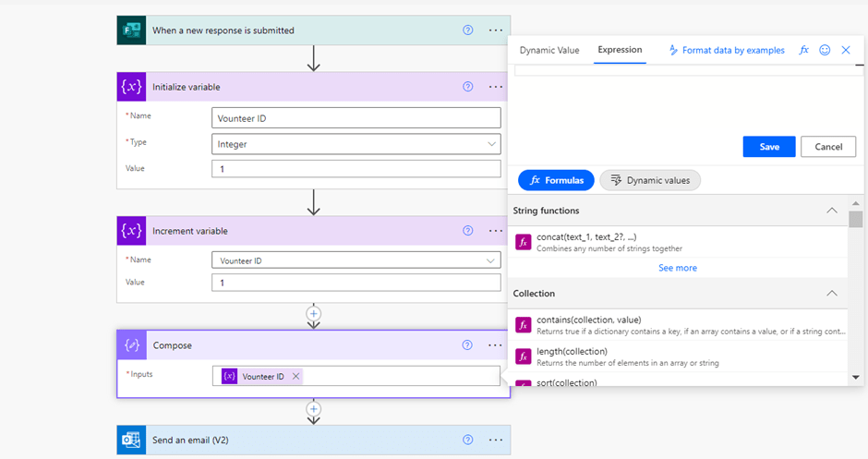
Task: Click See more under String functions
Action: coord(677,268)
